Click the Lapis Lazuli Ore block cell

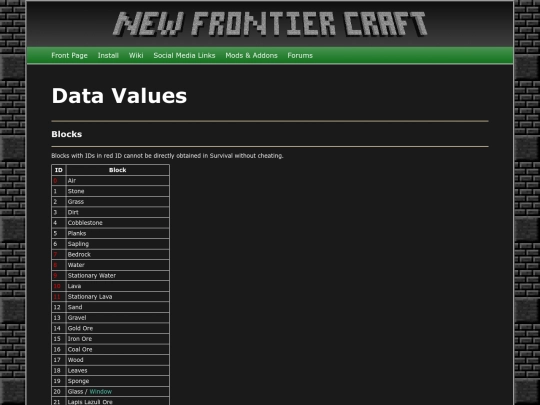coord(117,402)
